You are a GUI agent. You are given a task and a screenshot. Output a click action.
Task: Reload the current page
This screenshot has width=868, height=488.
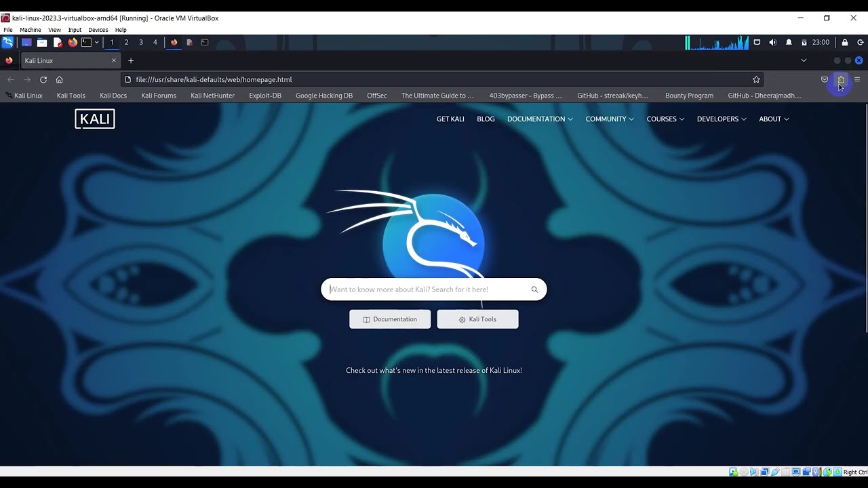tap(43, 79)
